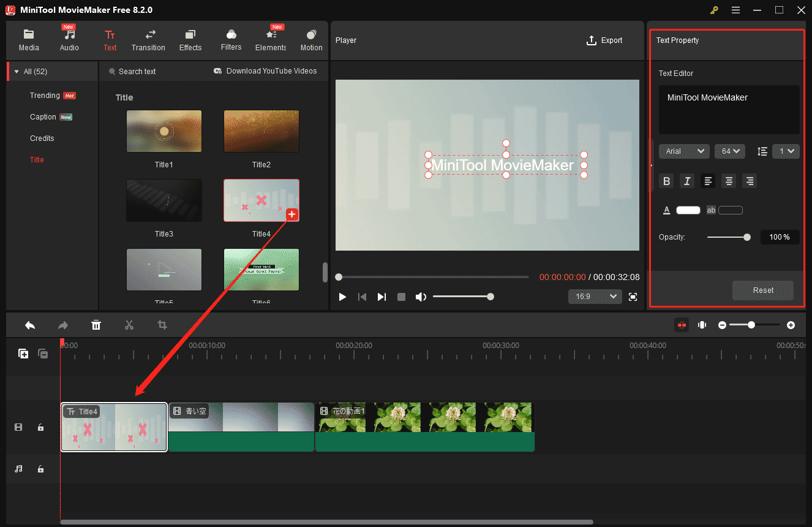Pick the text highlight color swatch
Viewport: 812px width, 527px height.
coord(731,210)
